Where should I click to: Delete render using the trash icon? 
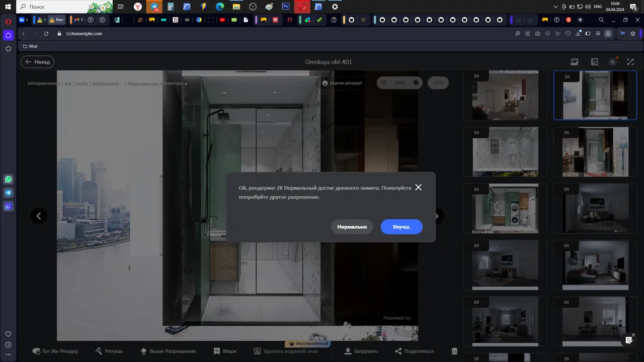[454, 351]
